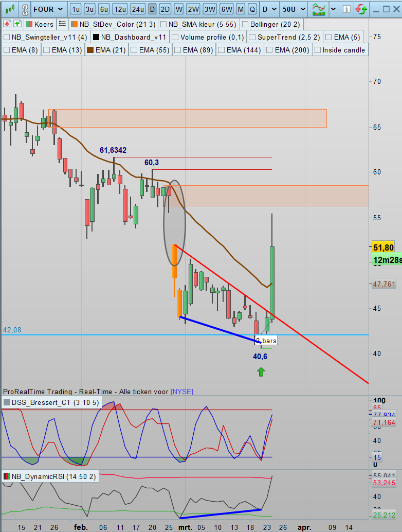Click the DSS_Bressert_CT indicator icon
The height and width of the screenshot is (532, 402).
7,402
